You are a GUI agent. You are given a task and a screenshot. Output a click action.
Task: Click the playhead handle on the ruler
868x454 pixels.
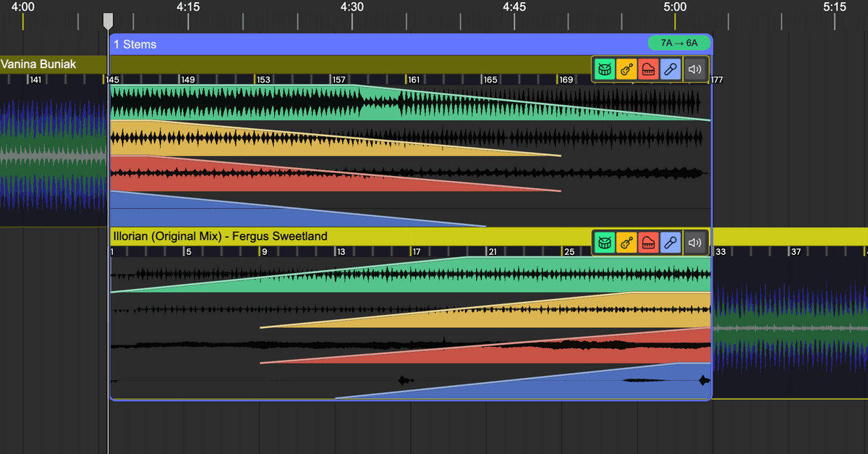point(108,20)
